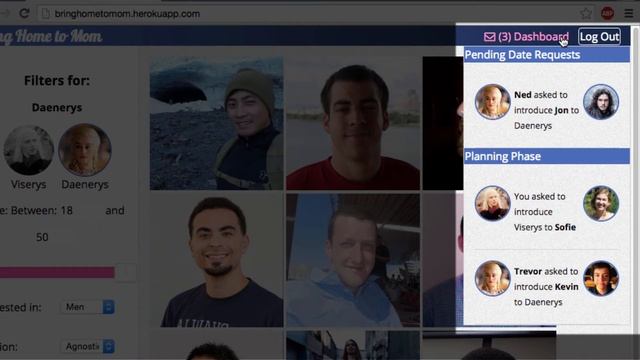Click the pink distance slider handle
The image size is (640, 360).
coord(125,272)
